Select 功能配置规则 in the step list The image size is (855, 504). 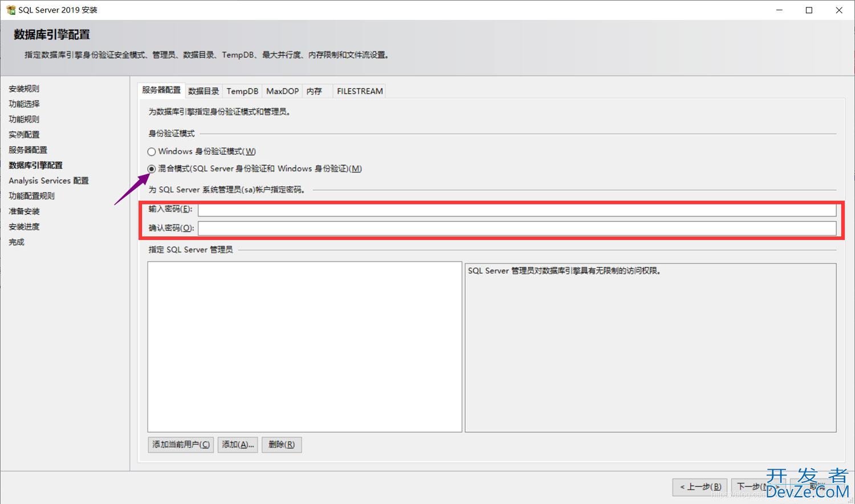(31, 196)
